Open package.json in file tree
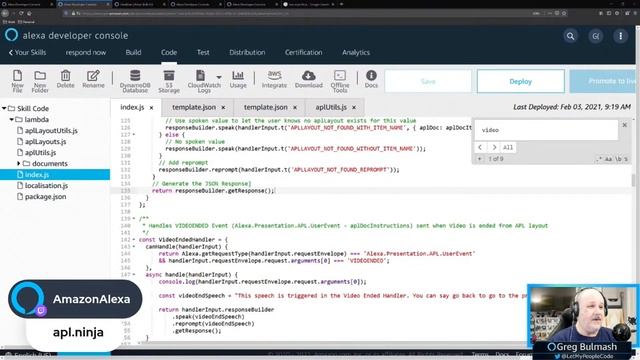 (x=45, y=196)
